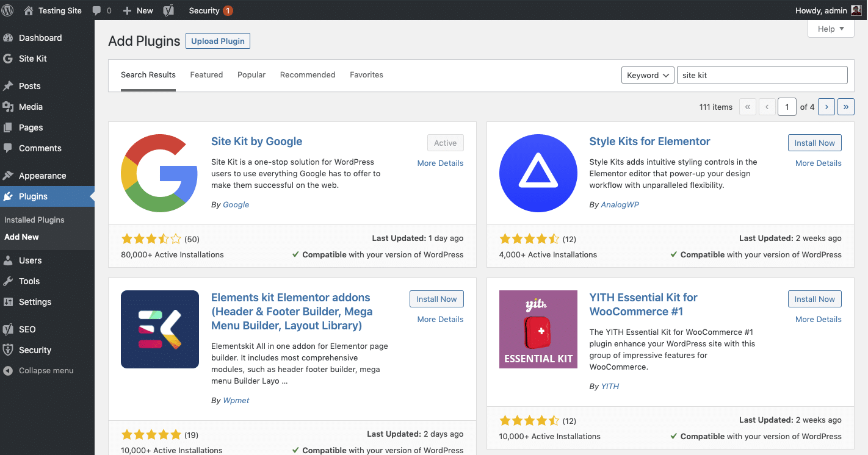This screenshot has width=868, height=455.
Task: Open the Testing Site home icon
Action: [x=29, y=10]
